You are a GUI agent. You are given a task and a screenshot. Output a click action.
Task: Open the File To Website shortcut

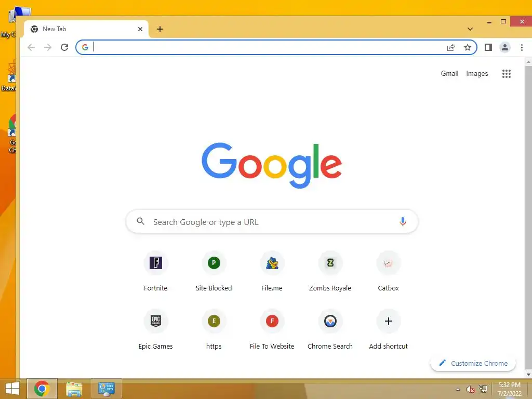(272, 329)
